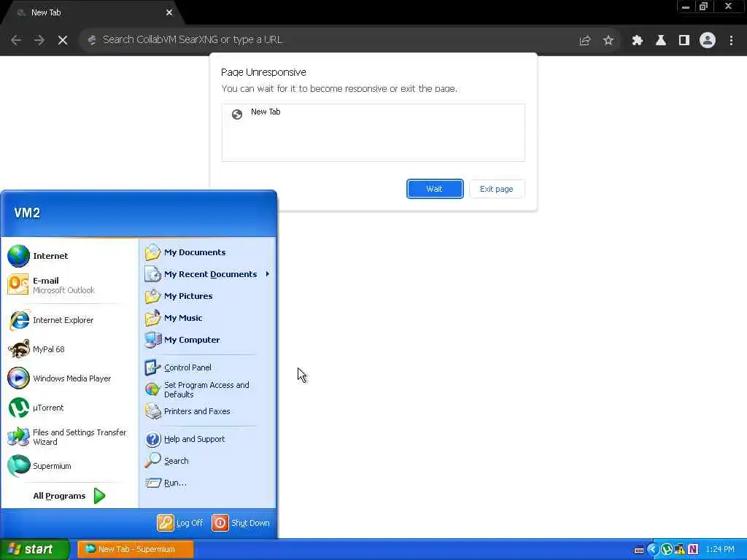The width and height of the screenshot is (747, 560).
Task: Click the Start button
Action: 34,550
